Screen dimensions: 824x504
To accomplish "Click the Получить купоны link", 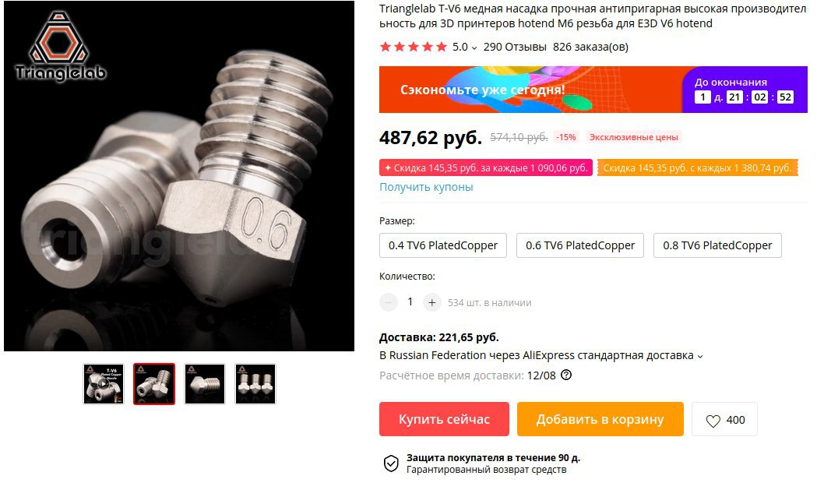I will [426, 187].
